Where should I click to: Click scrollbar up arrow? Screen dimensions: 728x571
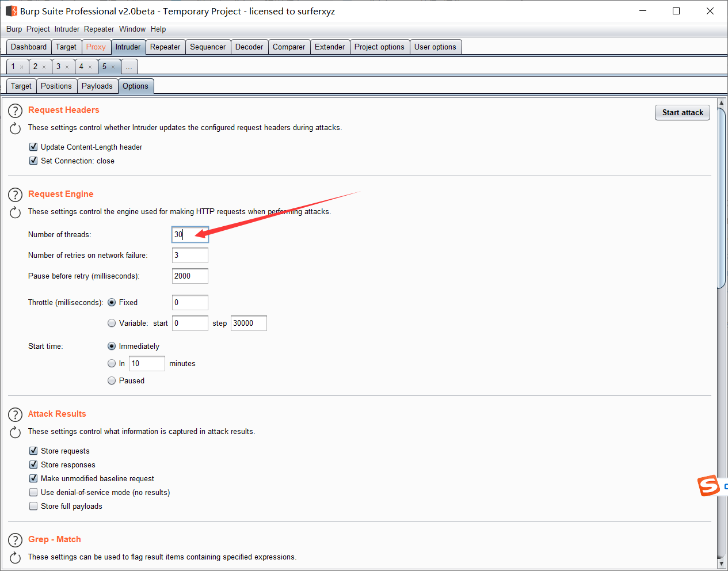click(722, 103)
